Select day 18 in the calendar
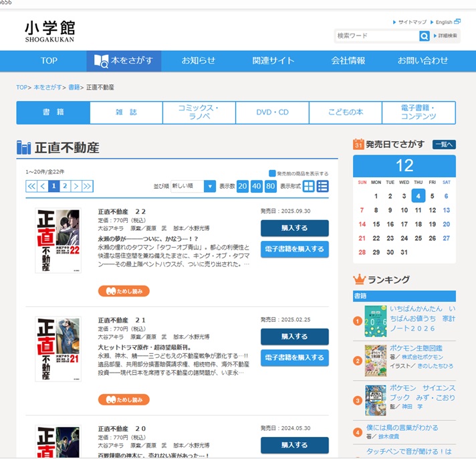476x459 pixels. 418,224
